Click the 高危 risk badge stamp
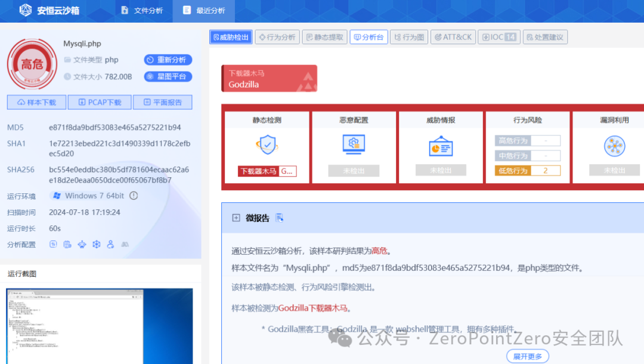 (x=32, y=64)
